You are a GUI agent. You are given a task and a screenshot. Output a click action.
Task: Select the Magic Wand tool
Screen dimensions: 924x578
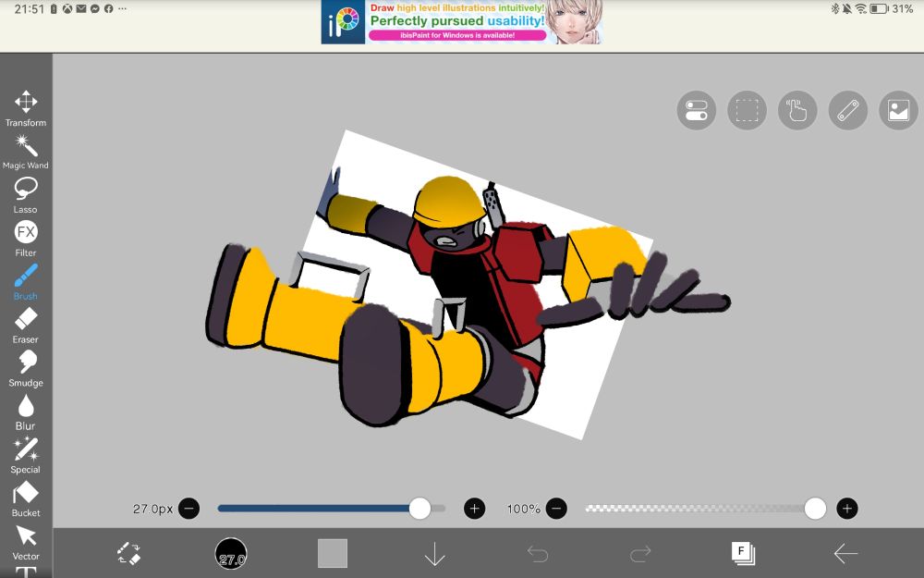(25, 153)
